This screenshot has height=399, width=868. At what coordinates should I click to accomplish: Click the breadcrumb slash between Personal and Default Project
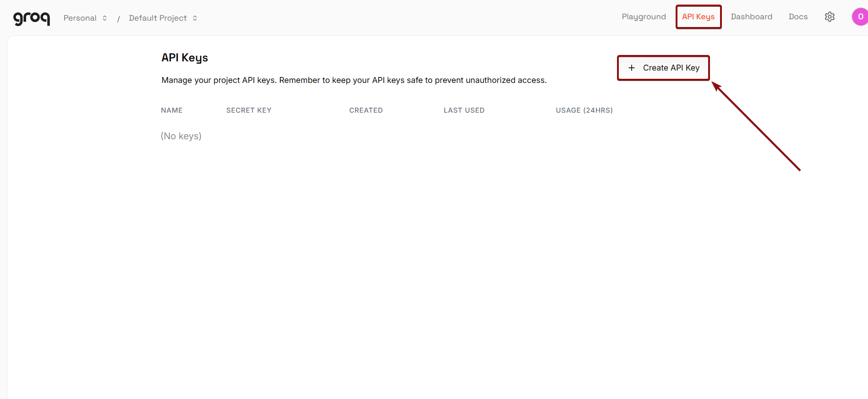click(x=118, y=18)
